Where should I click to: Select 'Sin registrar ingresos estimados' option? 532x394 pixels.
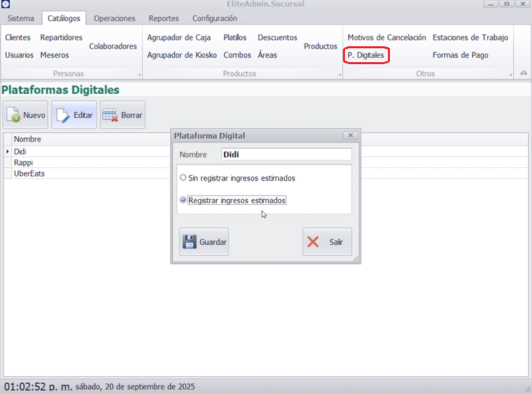click(183, 178)
